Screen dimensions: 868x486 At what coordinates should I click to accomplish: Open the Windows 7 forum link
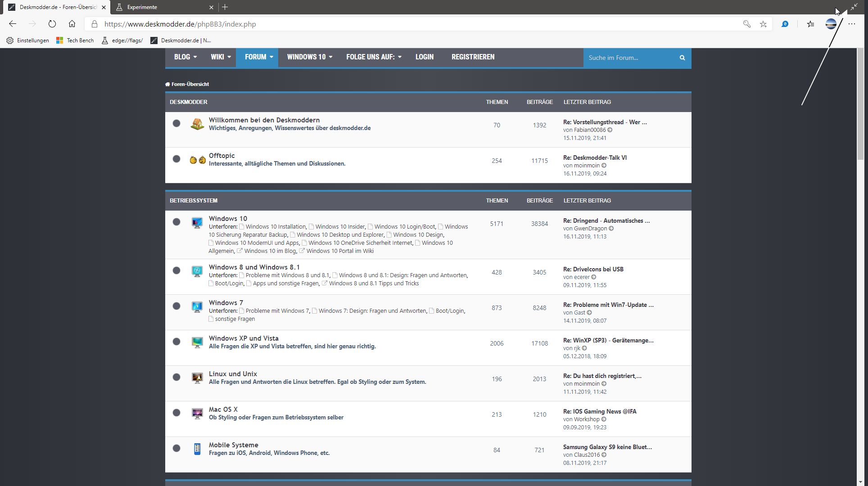[226, 303]
